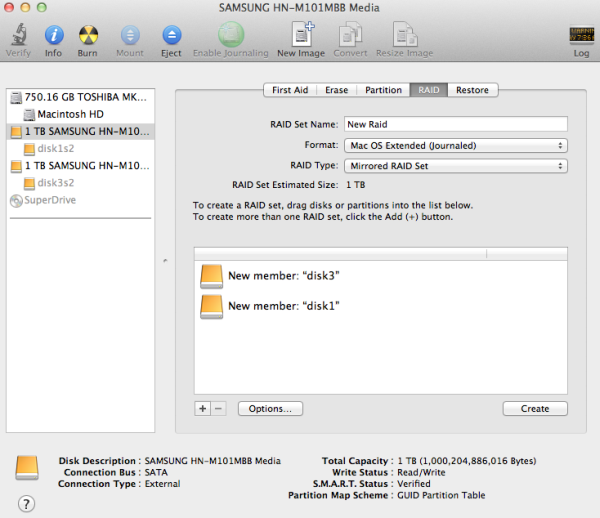Click the Burn toolbar icon
Image resolution: width=600 pixels, height=518 pixels.
click(x=88, y=35)
